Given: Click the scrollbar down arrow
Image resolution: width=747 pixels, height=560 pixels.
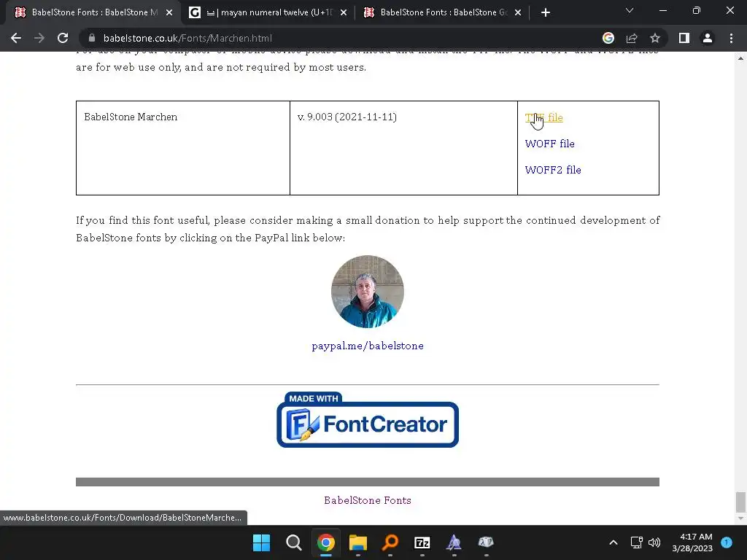Looking at the screenshot, I should coord(740,518).
